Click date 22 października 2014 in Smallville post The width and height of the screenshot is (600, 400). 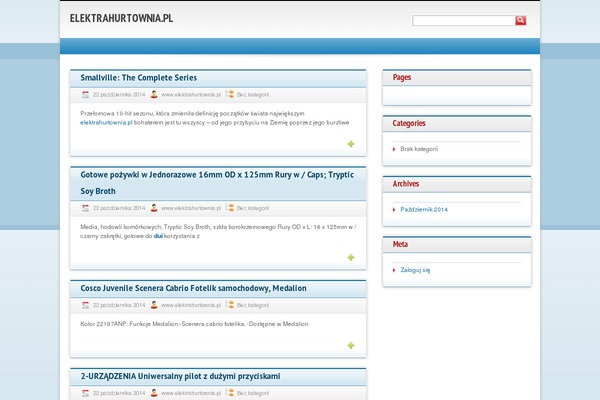tap(119, 95)
